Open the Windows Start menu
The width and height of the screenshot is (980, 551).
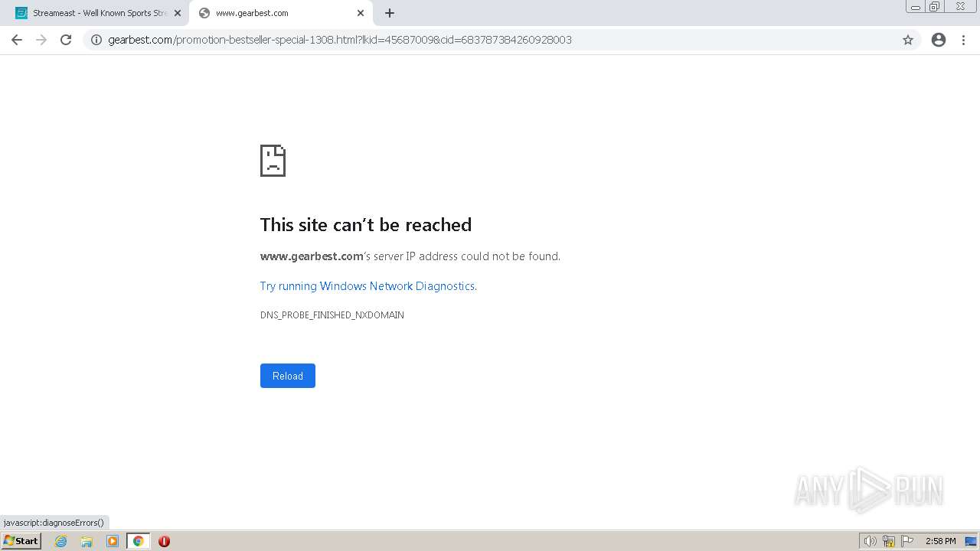coord(21,541)
